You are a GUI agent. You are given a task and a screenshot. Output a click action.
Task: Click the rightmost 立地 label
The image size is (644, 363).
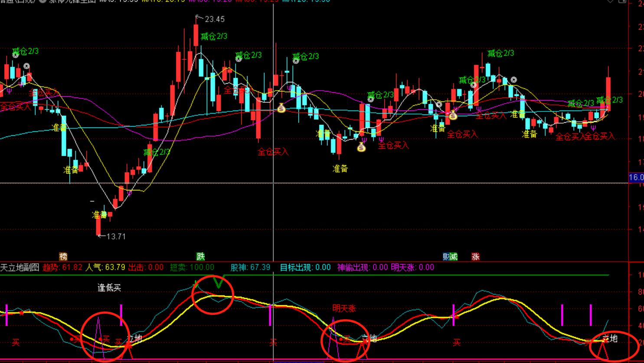point(610,338)
